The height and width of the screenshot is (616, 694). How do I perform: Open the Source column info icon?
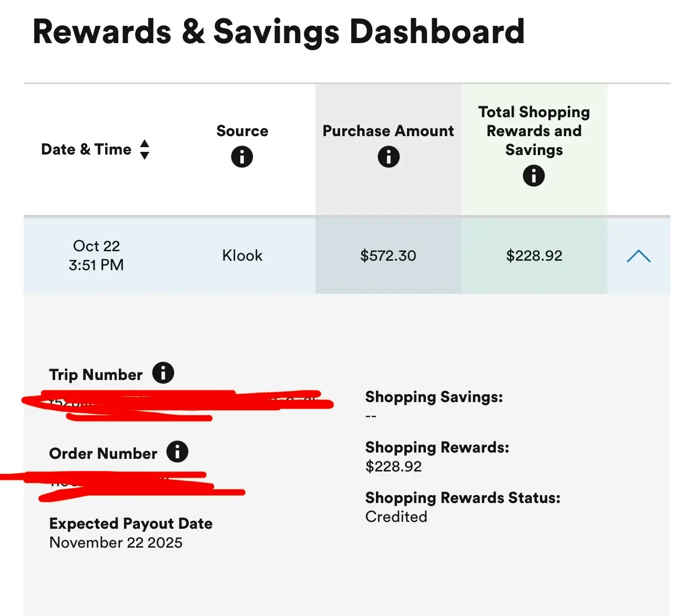click(242, 157)
